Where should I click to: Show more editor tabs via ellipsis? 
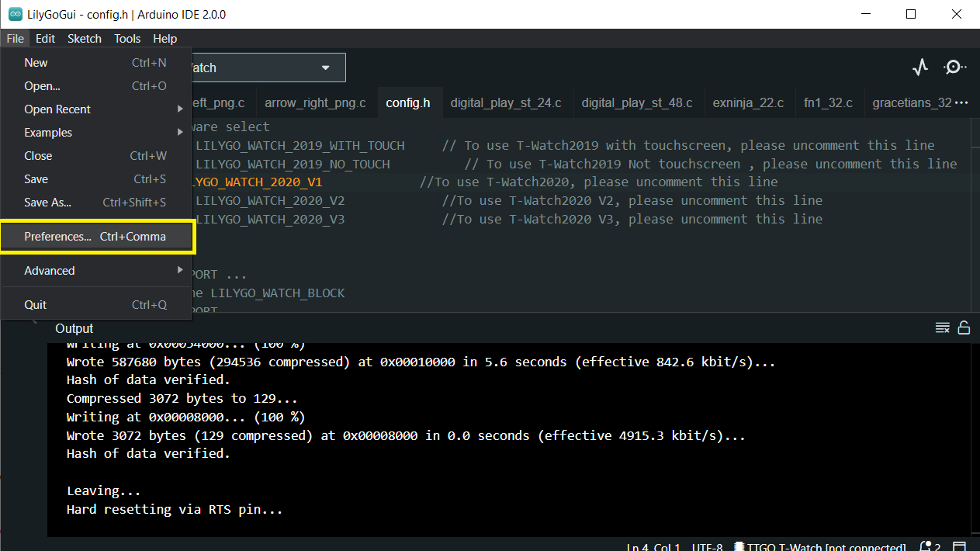tap(961, 102)
